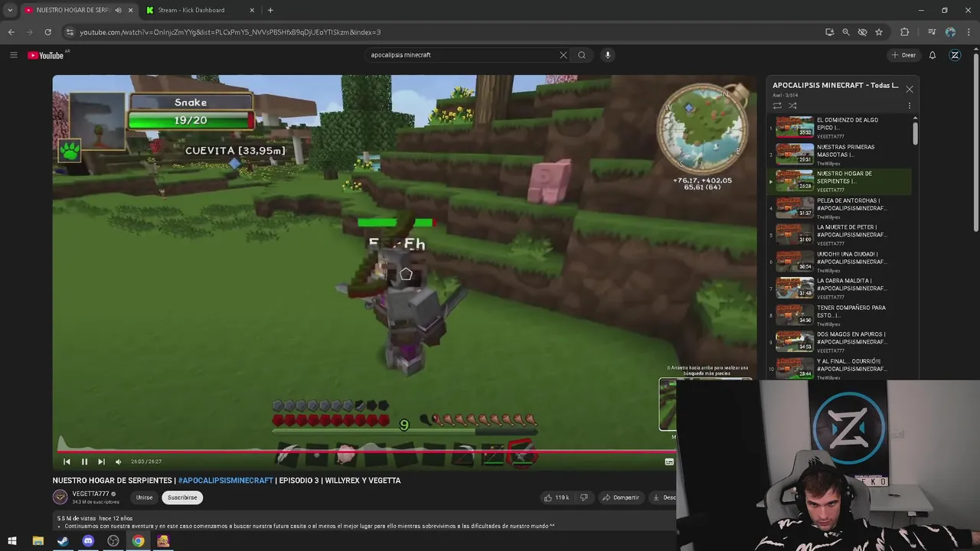The image size is (980, 551).
Task: Clear the search box text
Action: pyautogui.click(x=563, y=55)
